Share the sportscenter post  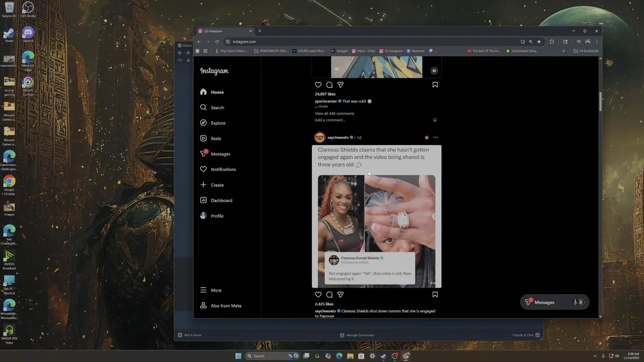point(340,85)
